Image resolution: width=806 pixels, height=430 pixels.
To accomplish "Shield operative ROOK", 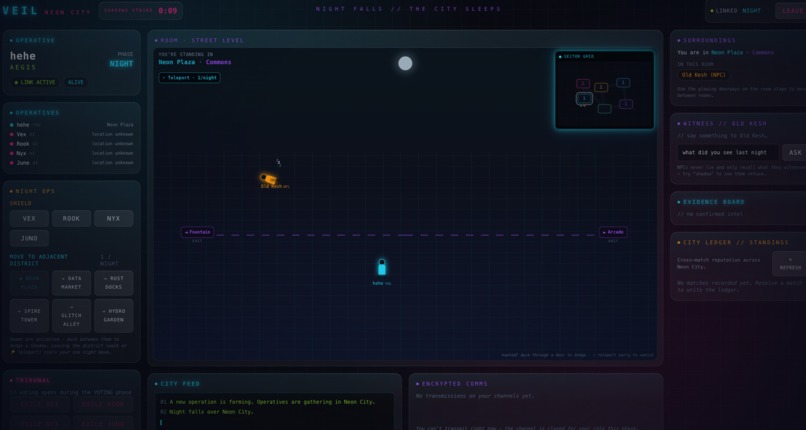I will [71, 218].
